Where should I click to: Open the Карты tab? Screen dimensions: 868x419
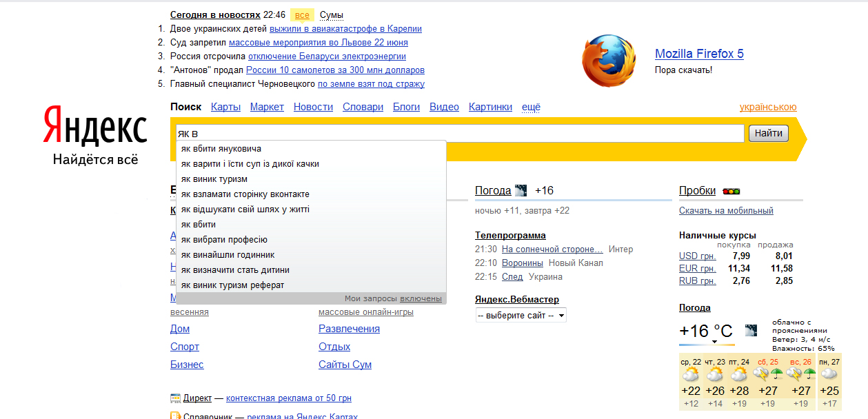click(225, 107)
